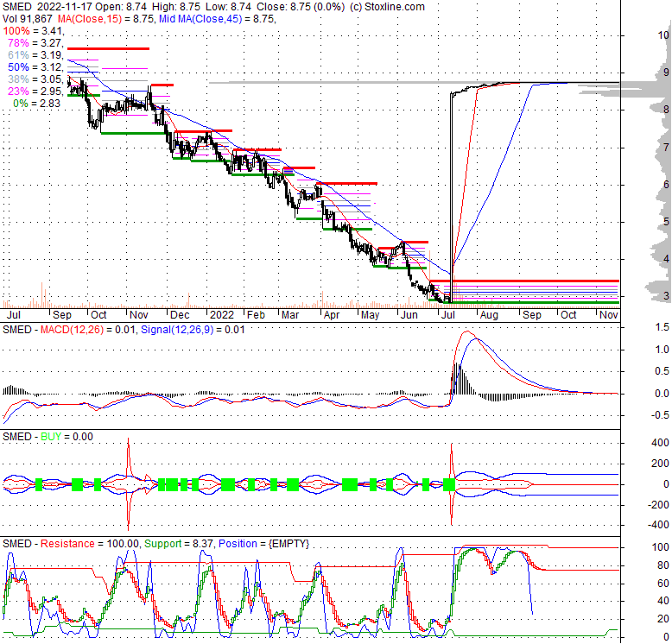Viewport: 672px width, 644px height.
Task: Click Fibonacci level '100% = 3.41'
Action: point(33,31)
